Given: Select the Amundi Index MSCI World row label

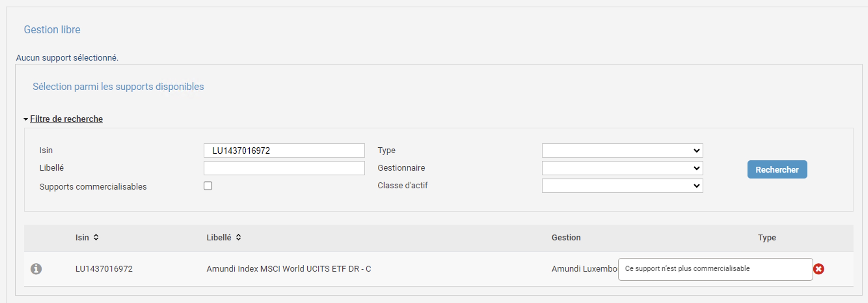Looking at the screenshot, I should 289,269.
